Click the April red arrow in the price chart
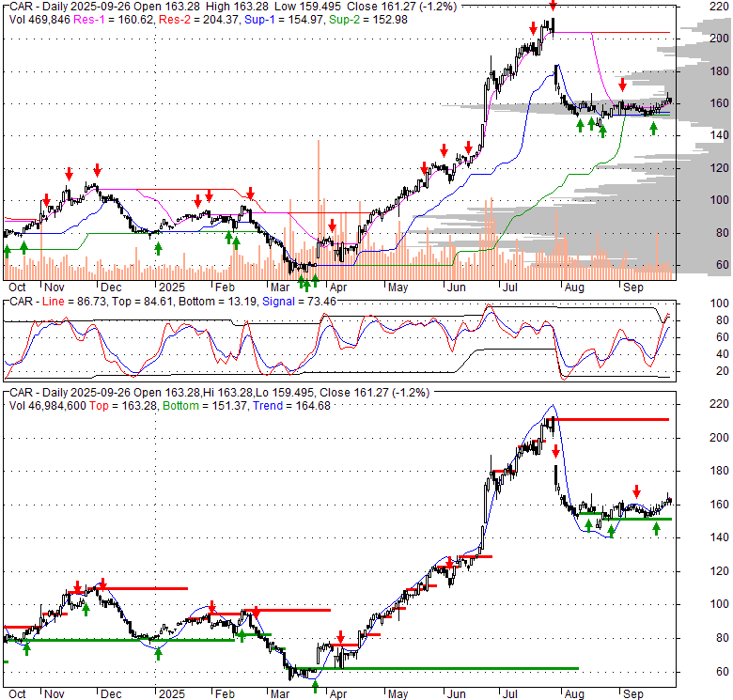This screenshot has width=733, height=700. (x=332, y=226)
